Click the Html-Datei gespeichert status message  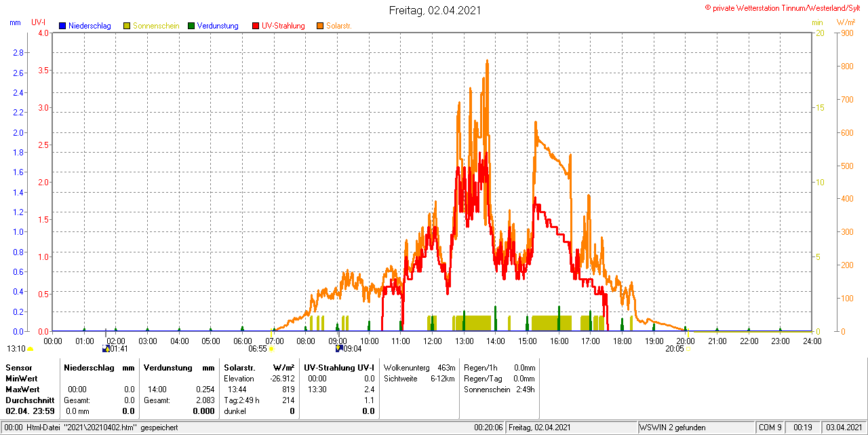(x=92, y=428)
